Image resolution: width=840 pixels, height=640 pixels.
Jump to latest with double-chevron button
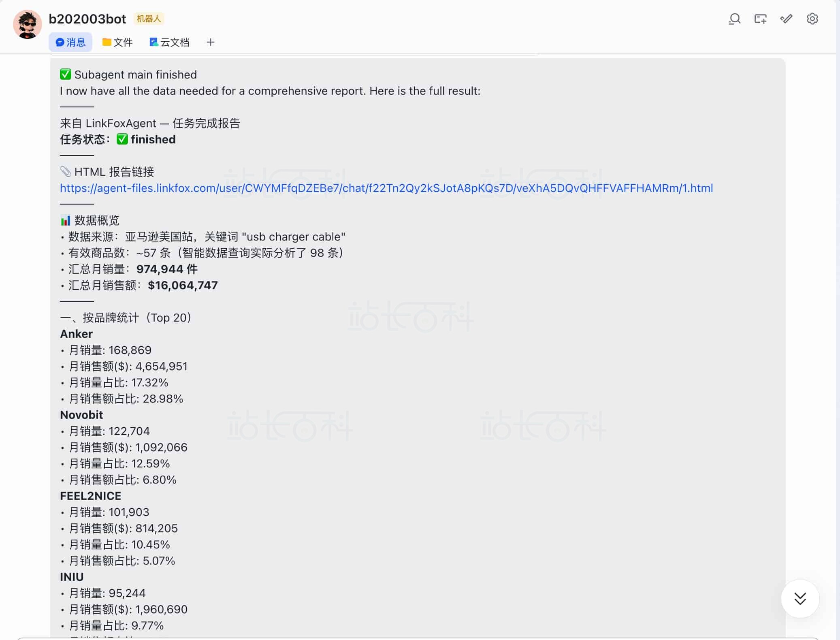800,598
